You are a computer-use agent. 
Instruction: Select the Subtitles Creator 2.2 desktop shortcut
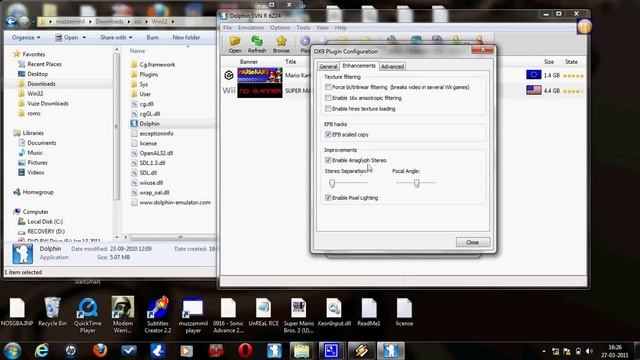(158, 316)
